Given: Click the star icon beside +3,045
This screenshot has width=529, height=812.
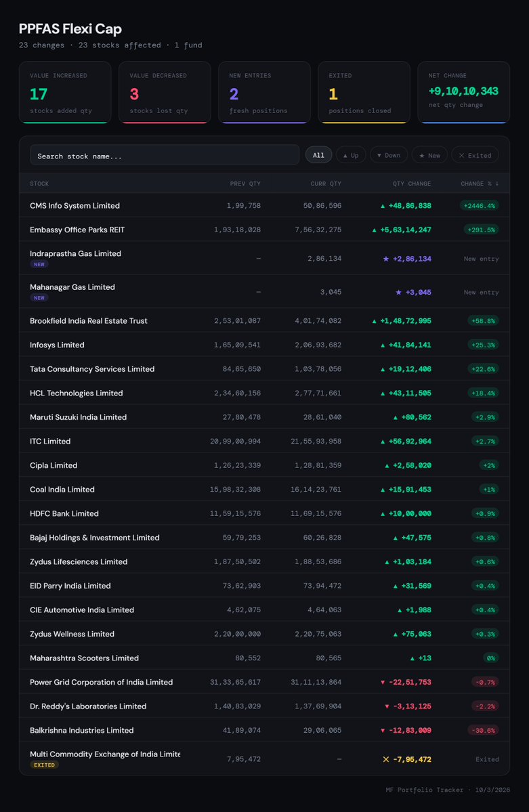Looking at the screenshot, I should (x=398, y=293).
